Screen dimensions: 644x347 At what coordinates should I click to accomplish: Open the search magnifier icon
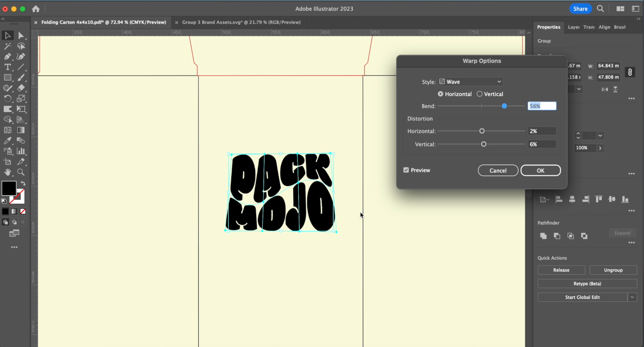tap(600, 9)
